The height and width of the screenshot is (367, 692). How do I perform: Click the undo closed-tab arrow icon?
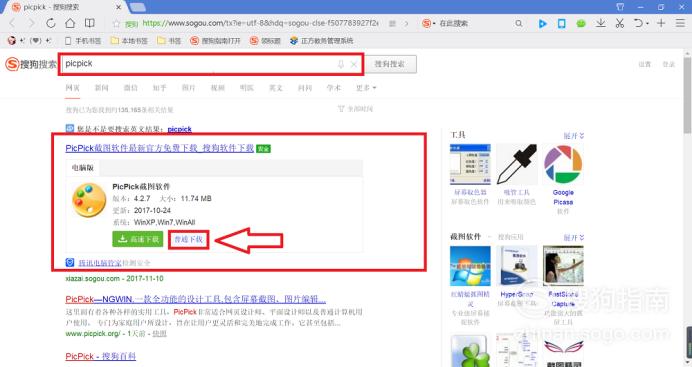click(638, 23)
